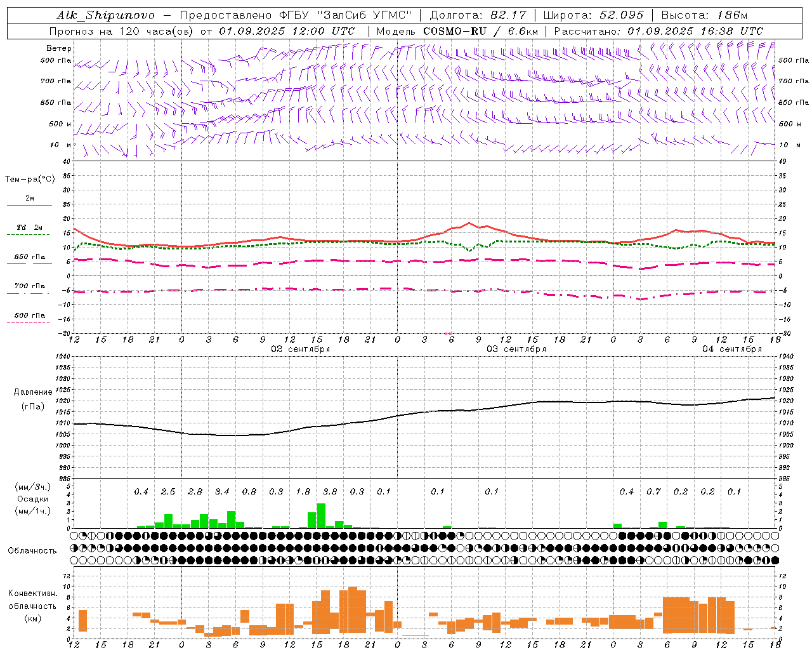The height and width of the screenshot is (650, 812).
Task: Select the model name COSMO-RU / 6.6км
Action: coord(480,31)
